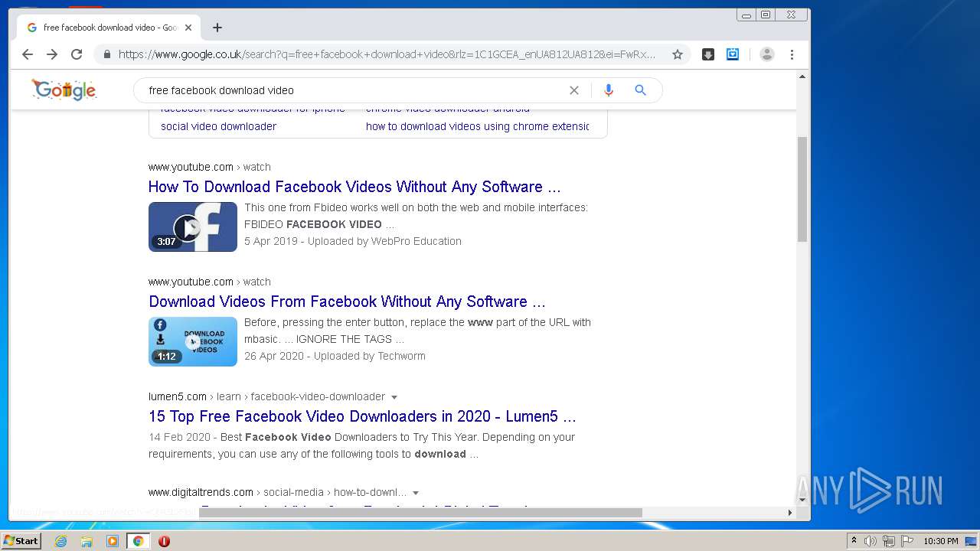Viewport: 980px width, 551px height.
Task: Reload the Google results page
Action: (77, 54)
